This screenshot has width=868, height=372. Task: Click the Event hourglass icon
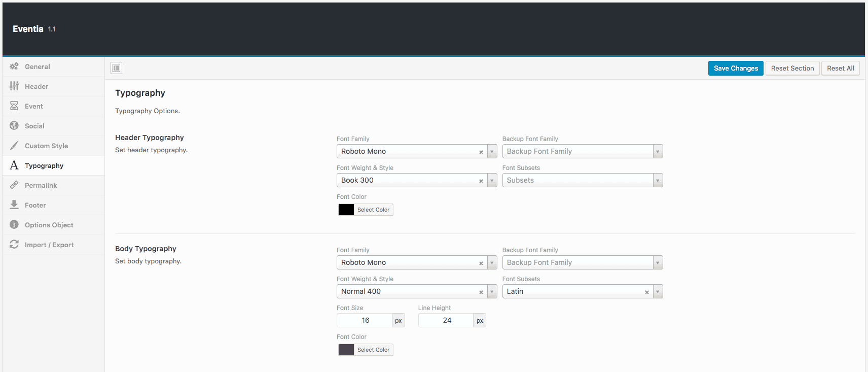tap(14, 106)
